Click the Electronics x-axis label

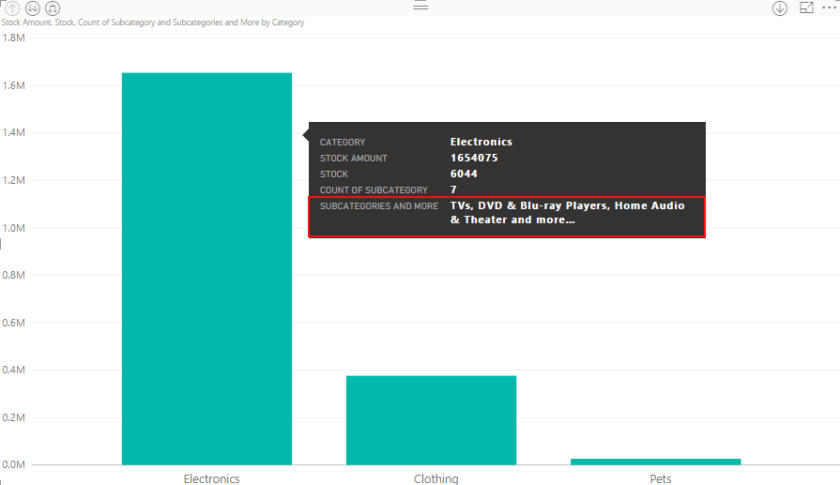coord(211,479)
